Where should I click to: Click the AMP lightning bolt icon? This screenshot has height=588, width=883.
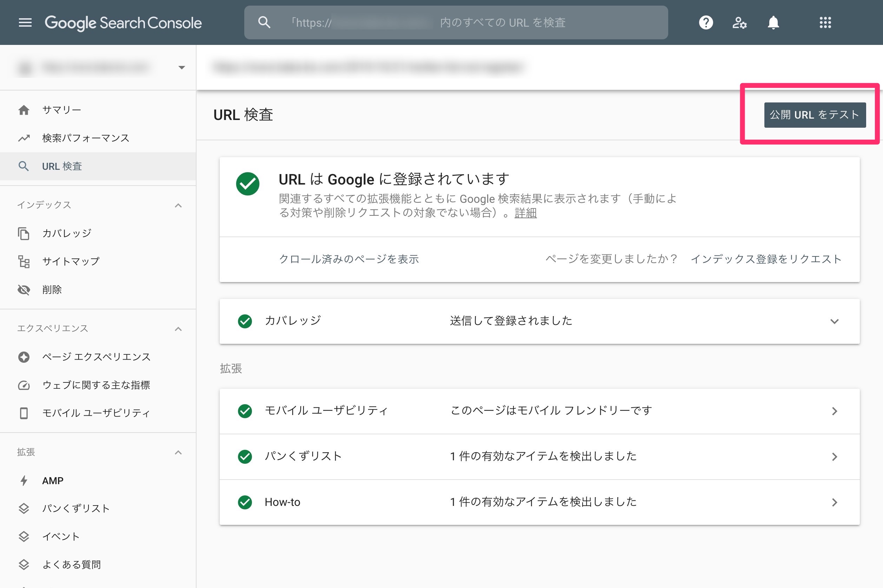24,480
